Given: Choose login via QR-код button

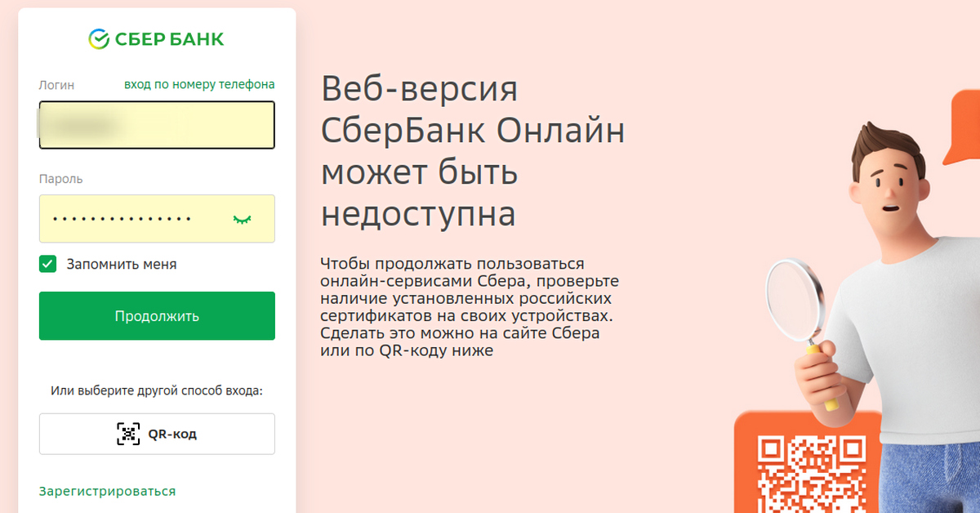Looking at the screenshot, I should pyautogui.click(x=157, y=434).
